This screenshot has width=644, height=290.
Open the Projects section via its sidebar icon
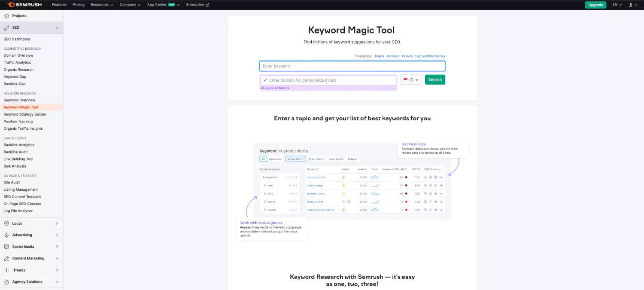pos(7,15)
